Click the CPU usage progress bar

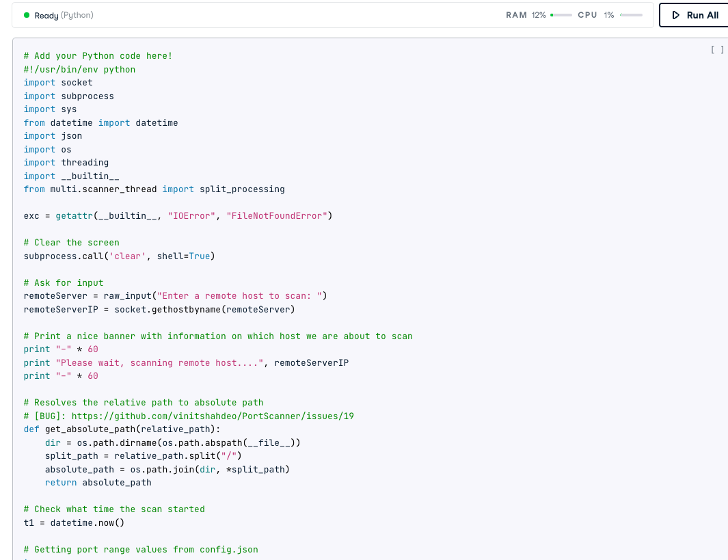coord(630,15)
